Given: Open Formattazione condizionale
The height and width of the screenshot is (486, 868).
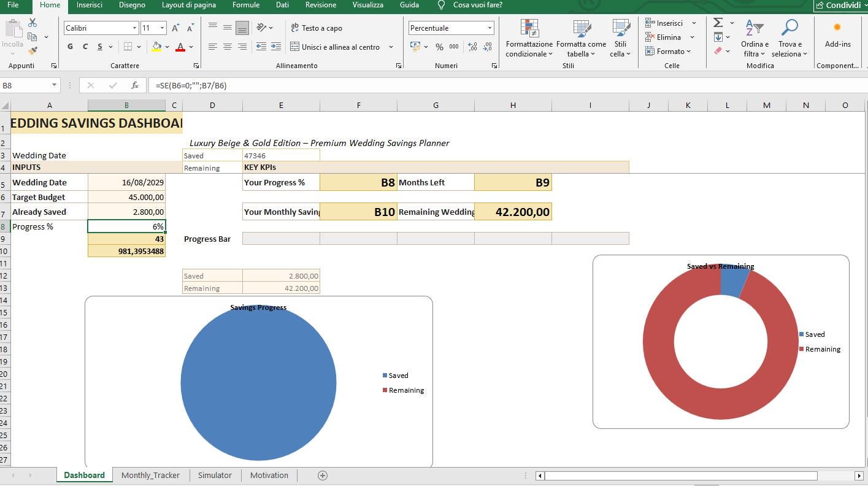Looking at the screenshot, I should pyautogui.click(x=529, y=39).
